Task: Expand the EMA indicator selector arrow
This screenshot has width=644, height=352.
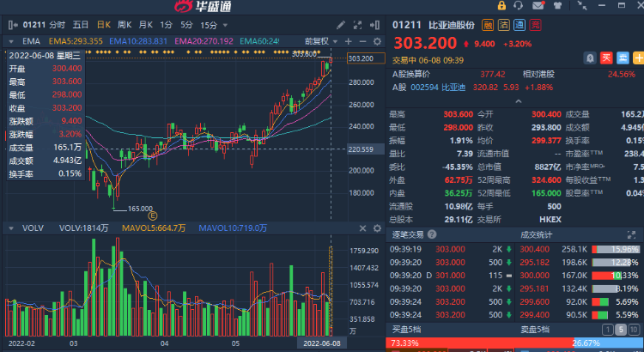Action: click(11, 41)
